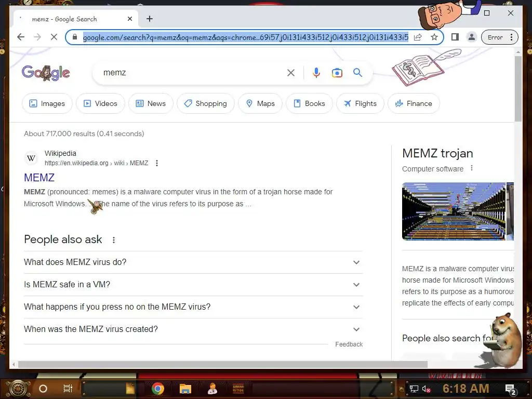Click the muted volume tray icon

(x=426, y=389)
